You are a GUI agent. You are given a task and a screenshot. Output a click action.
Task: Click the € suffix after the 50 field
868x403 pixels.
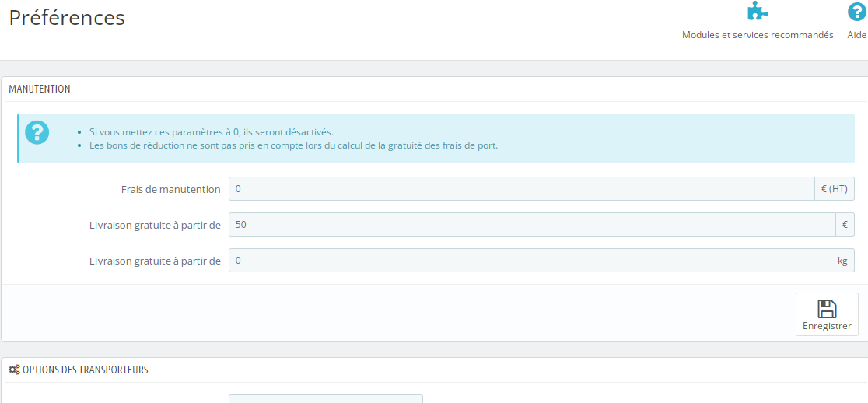845,224
